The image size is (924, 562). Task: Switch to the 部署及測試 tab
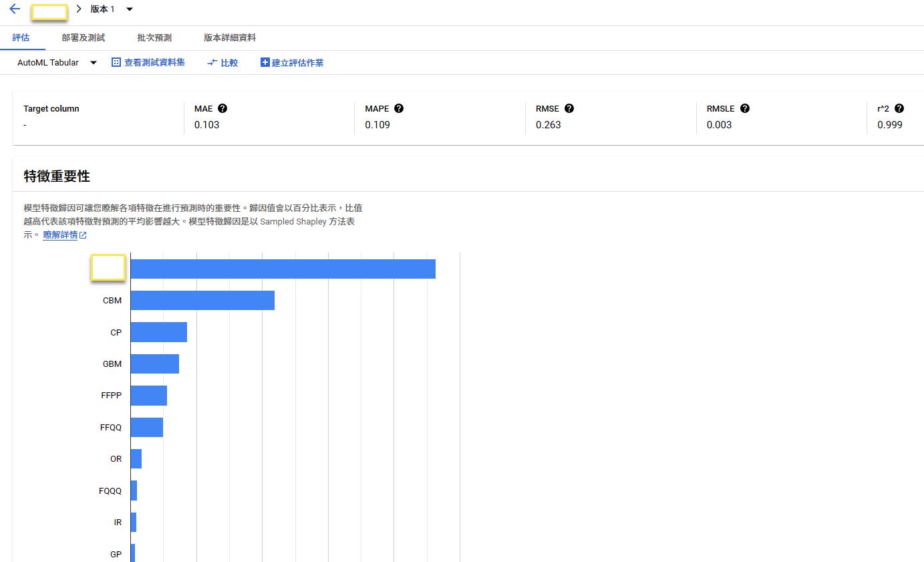pyautogui.click(x=83, y=38)
